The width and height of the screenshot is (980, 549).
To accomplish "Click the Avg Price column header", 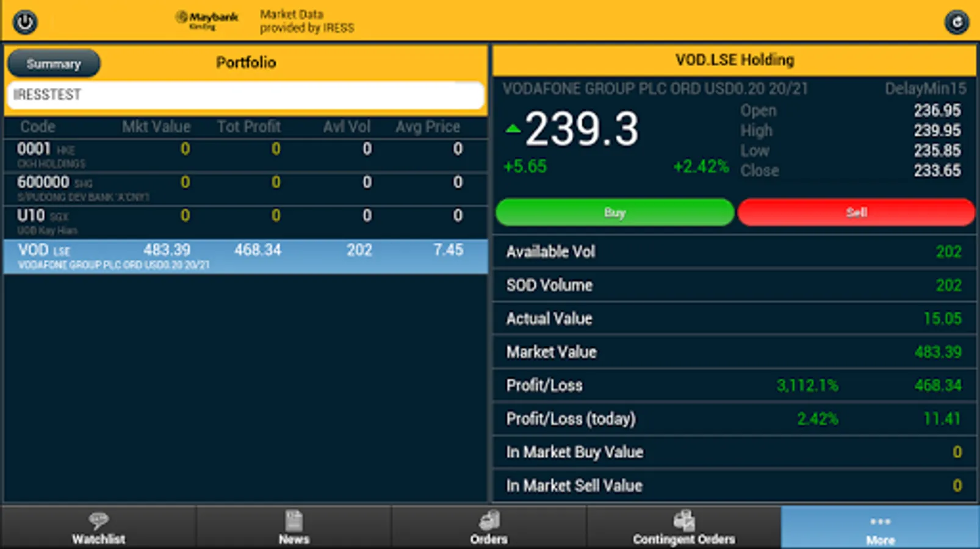I will 428,127.
